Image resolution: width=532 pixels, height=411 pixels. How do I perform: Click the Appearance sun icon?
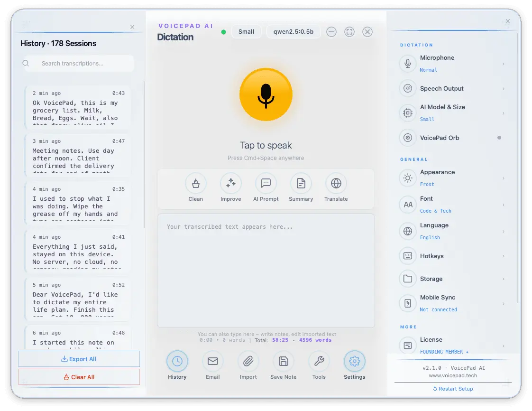pos(407,178)
